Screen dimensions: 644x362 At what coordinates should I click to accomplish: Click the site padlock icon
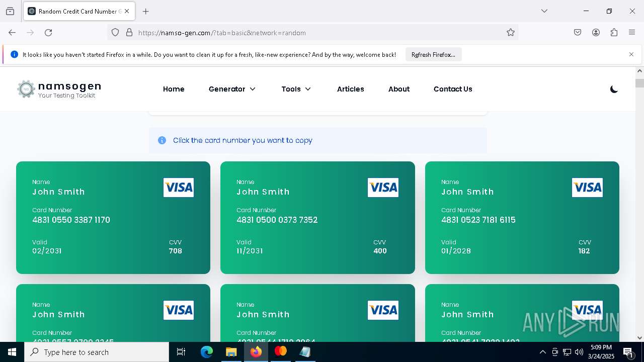129,33
